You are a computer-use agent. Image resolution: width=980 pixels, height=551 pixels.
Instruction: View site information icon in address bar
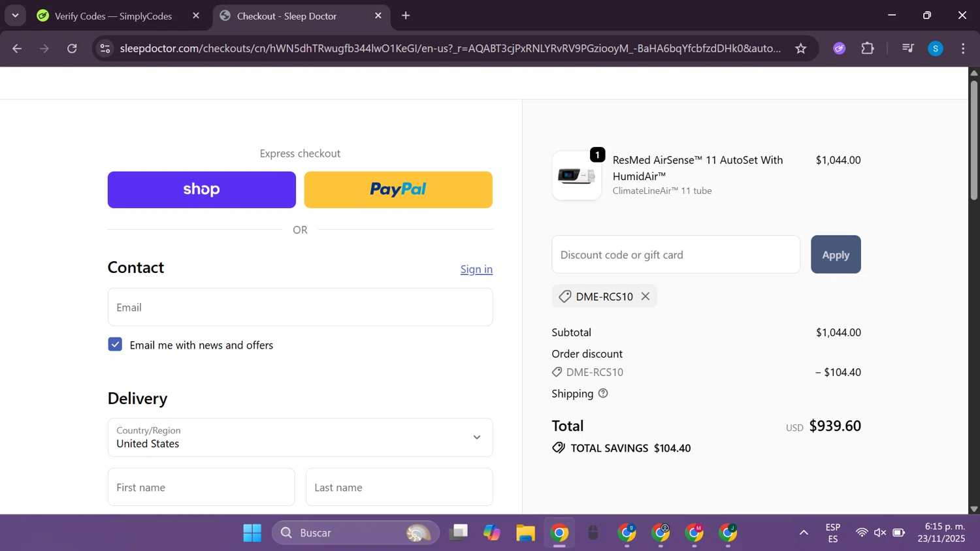coord(105,48)
